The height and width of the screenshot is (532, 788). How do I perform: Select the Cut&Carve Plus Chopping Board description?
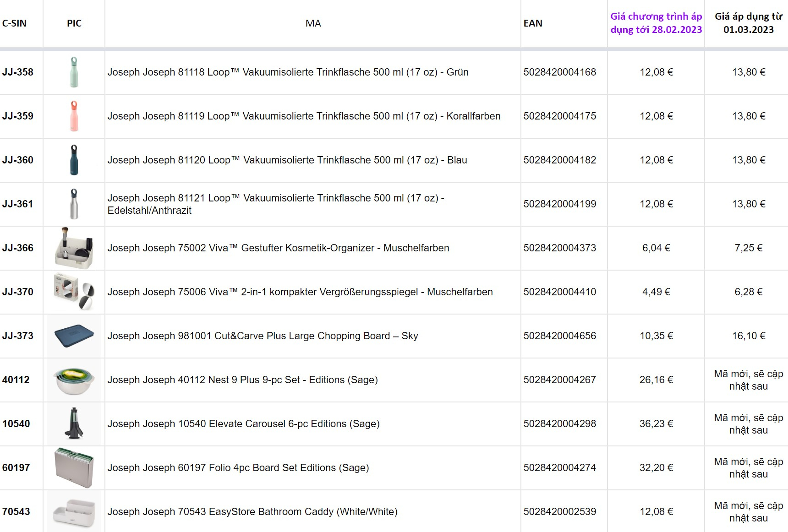(263, 336)
